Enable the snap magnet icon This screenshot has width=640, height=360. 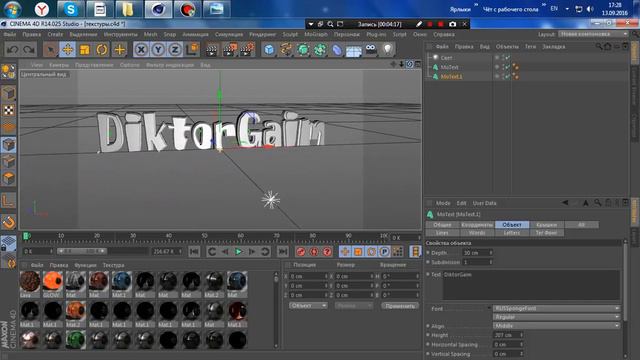(x=9, y=222)
